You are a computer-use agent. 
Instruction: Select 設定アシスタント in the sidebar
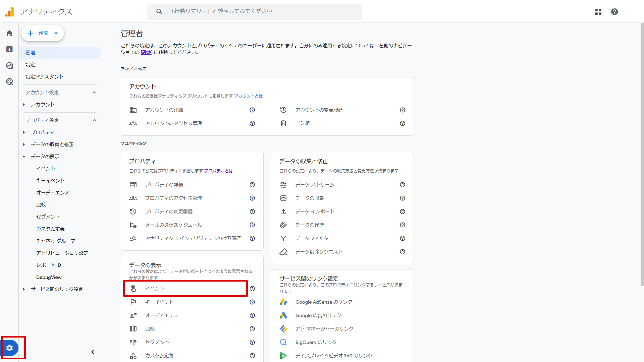tap(44, 77)
